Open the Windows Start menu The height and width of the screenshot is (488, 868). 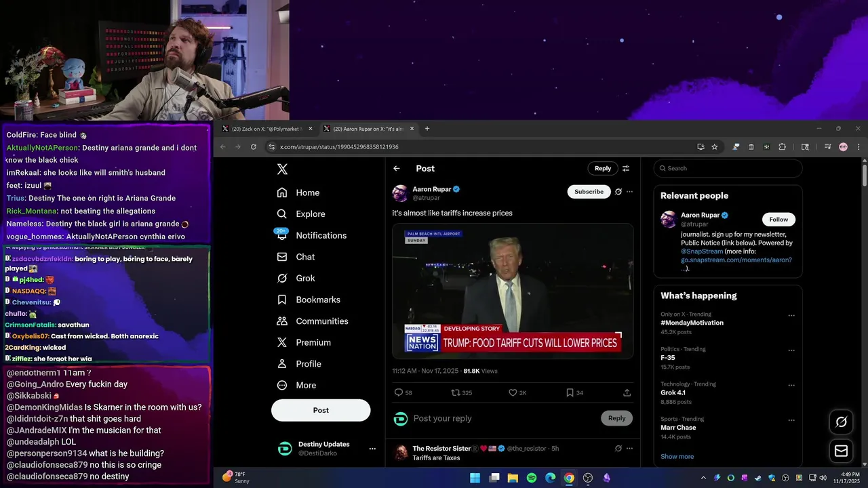click(475, 478)
